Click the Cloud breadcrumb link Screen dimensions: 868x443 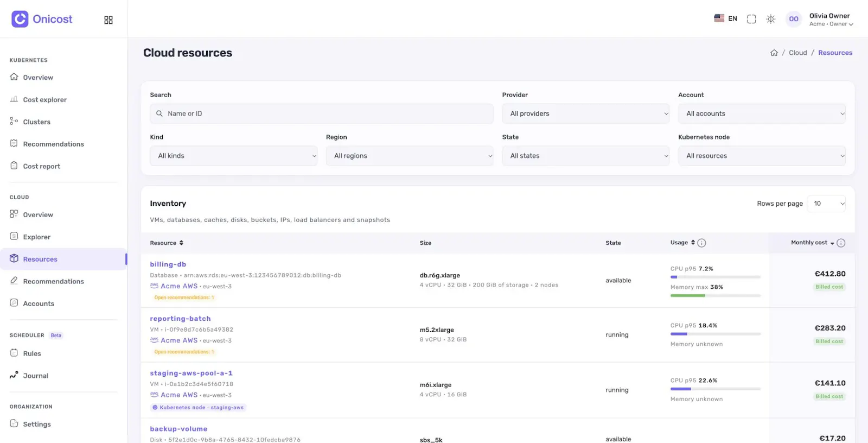coord(798,53)
